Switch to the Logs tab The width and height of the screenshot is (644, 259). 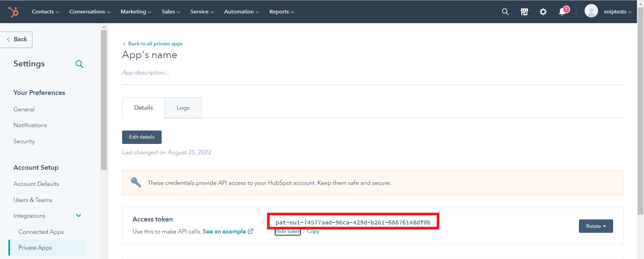183,108
